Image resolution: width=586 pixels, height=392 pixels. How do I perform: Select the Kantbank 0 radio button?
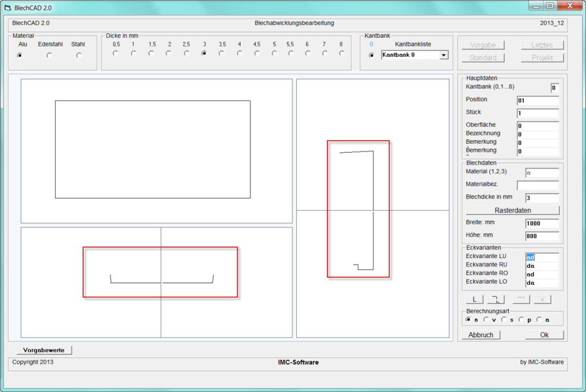371,56
